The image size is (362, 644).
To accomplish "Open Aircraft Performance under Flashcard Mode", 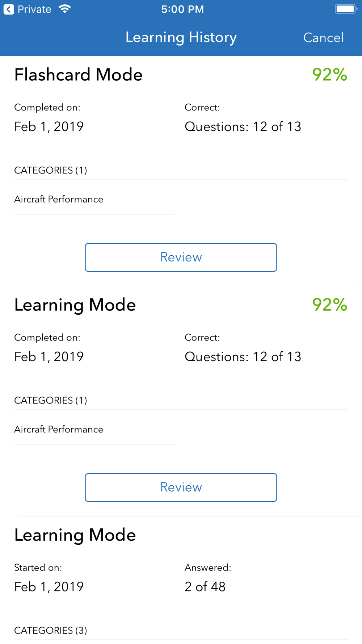I will pos(59,199).
